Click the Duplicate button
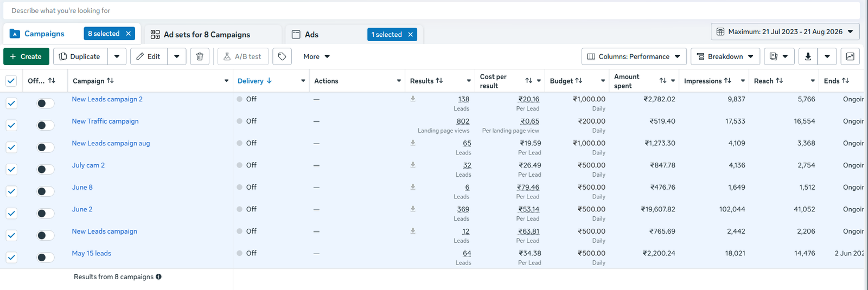 (80, 56)
